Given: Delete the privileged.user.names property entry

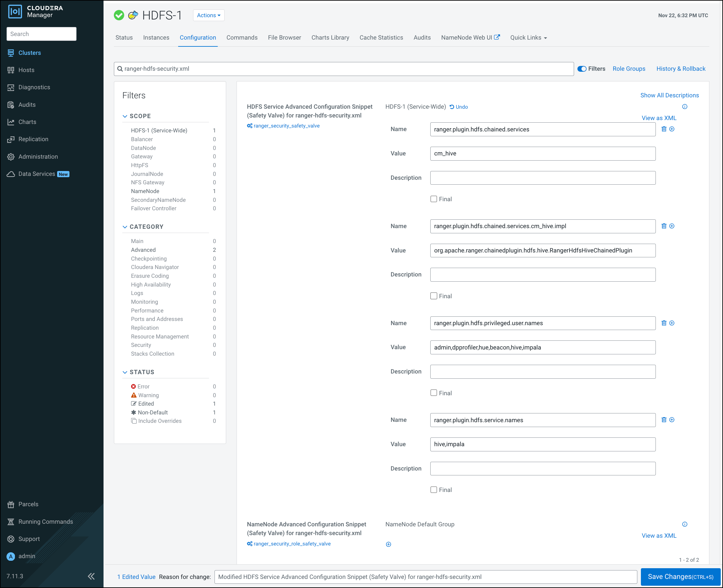Looking at the screenshot, I should tap(664, 323).
